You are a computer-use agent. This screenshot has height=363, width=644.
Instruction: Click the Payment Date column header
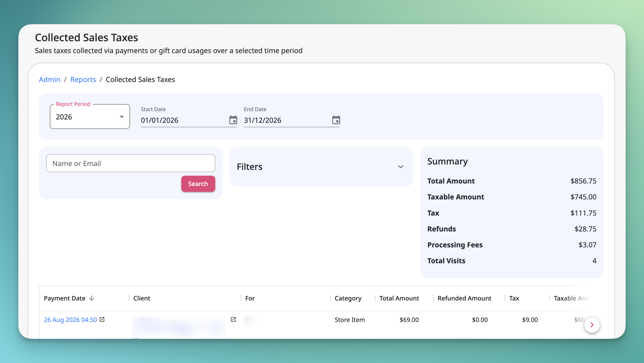tap(64, 298)
